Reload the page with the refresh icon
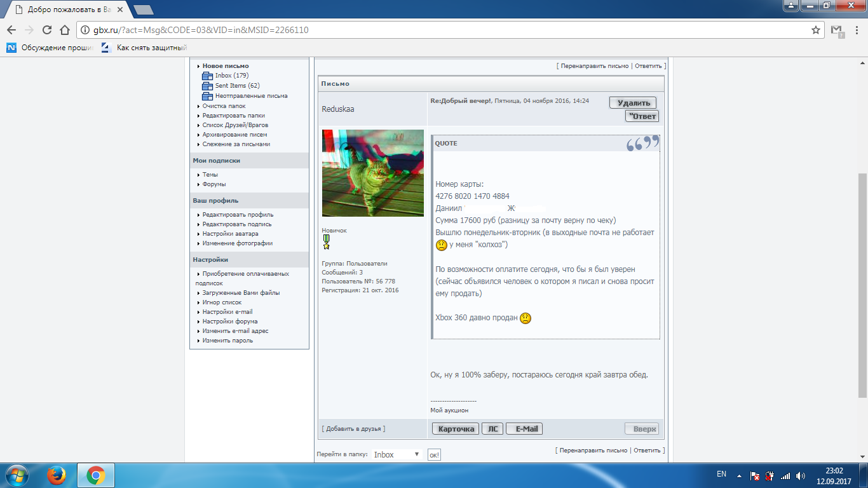 coord(47,30)
